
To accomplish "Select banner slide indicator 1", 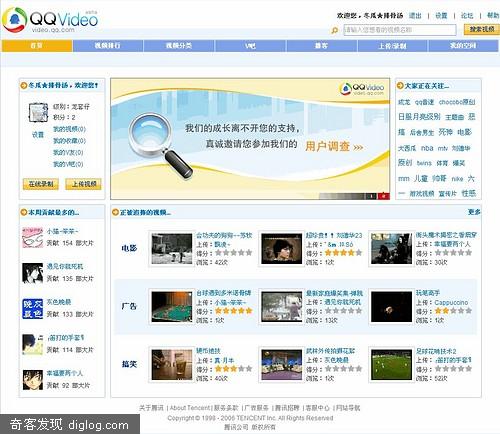I will tap(371, 196).
